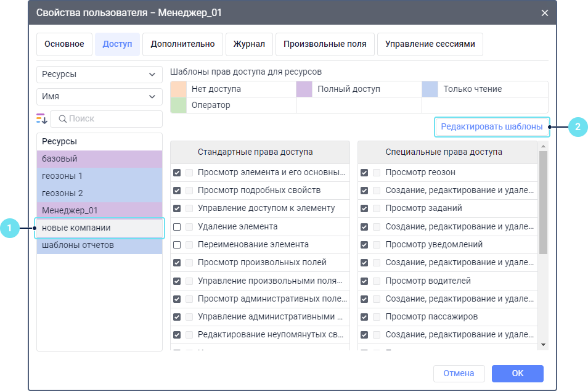Apply the blue 'Только чтение' template swatch
The image size is (588, 391).
click(430, 89)
